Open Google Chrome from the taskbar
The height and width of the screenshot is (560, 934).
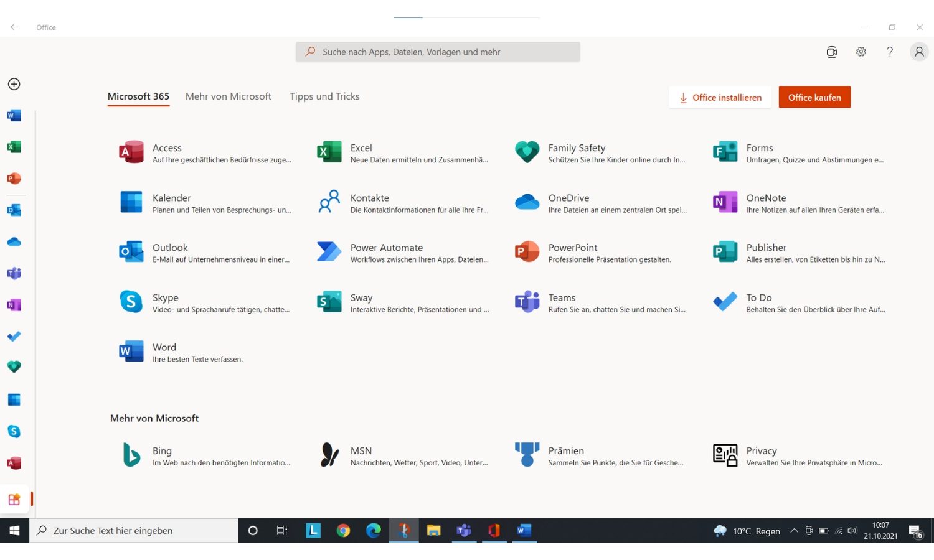coord(343,531)
